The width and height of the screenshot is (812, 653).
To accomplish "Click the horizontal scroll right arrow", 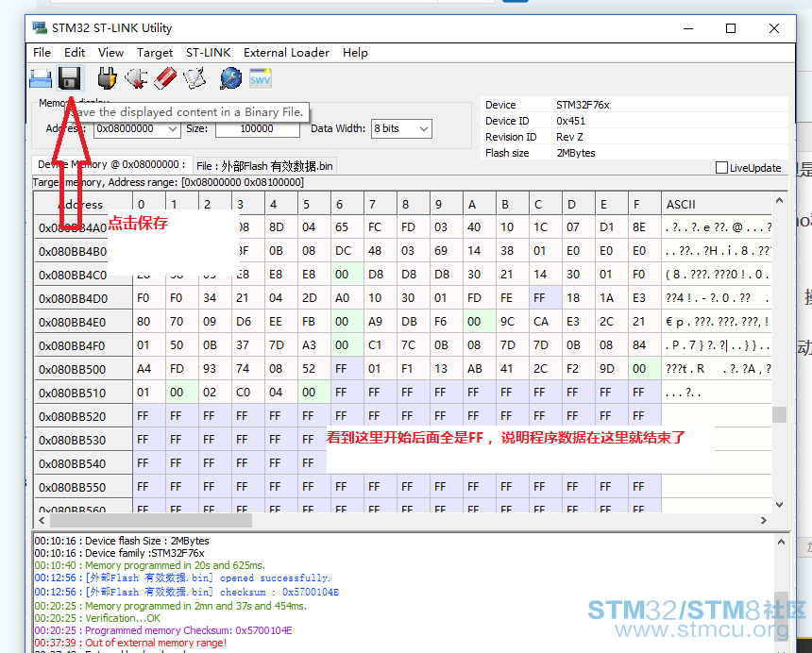I will point(763,521).
